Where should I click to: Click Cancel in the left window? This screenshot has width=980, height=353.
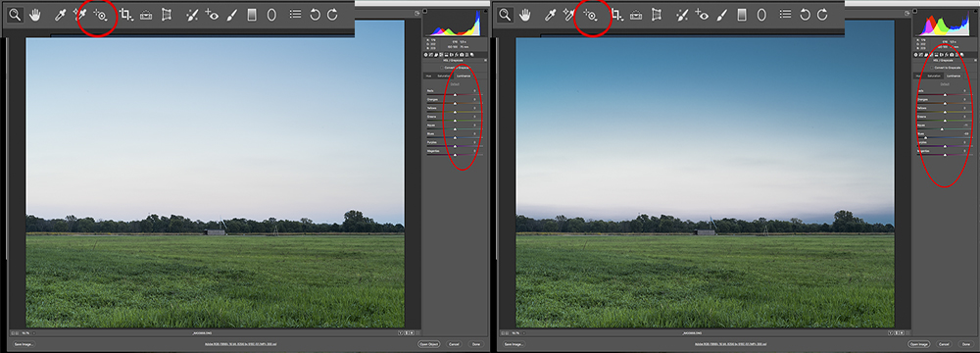[455, 344]
